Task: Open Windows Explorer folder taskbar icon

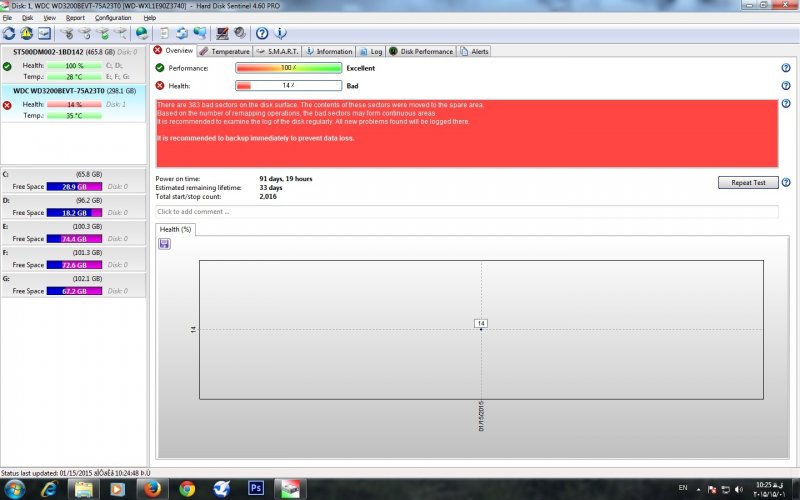Action: pyautogui.click(x=84, y=489)
